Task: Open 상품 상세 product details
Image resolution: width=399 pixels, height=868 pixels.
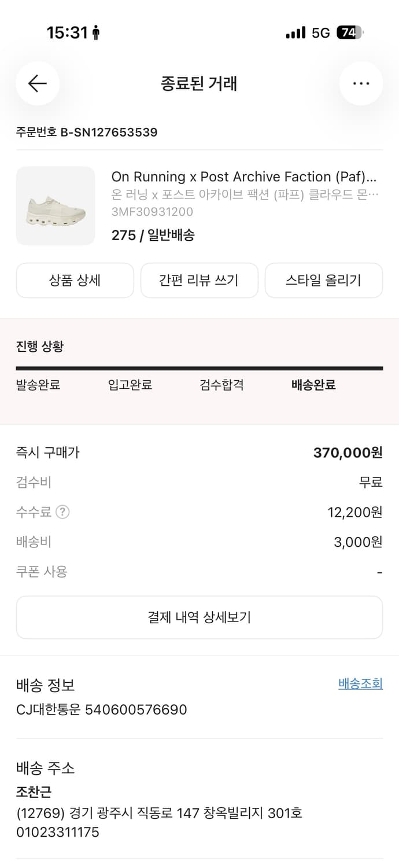Action: 75,280
